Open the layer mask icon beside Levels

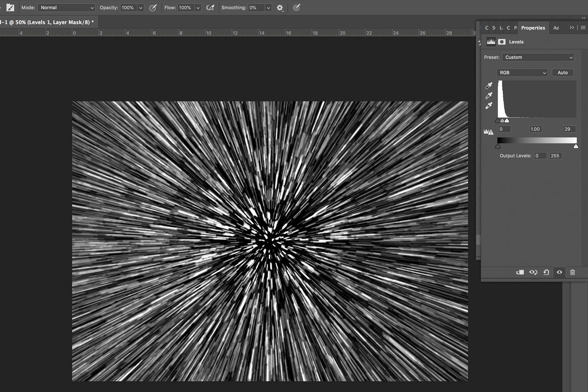coord(502,42)
